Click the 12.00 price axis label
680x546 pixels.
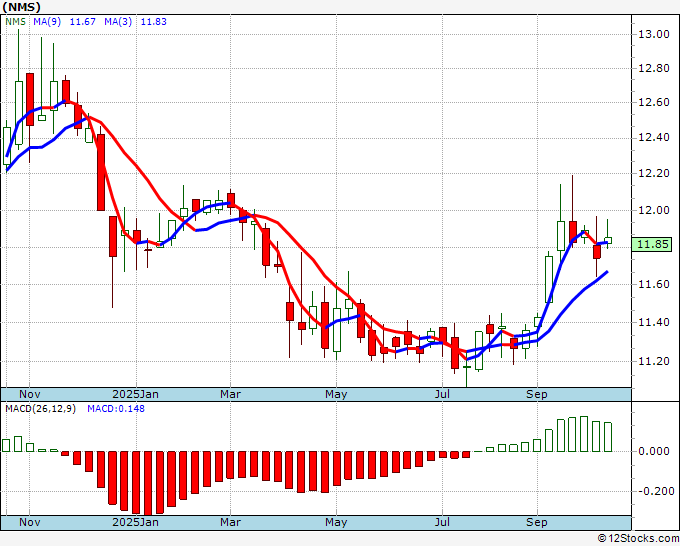coord(654,210)
